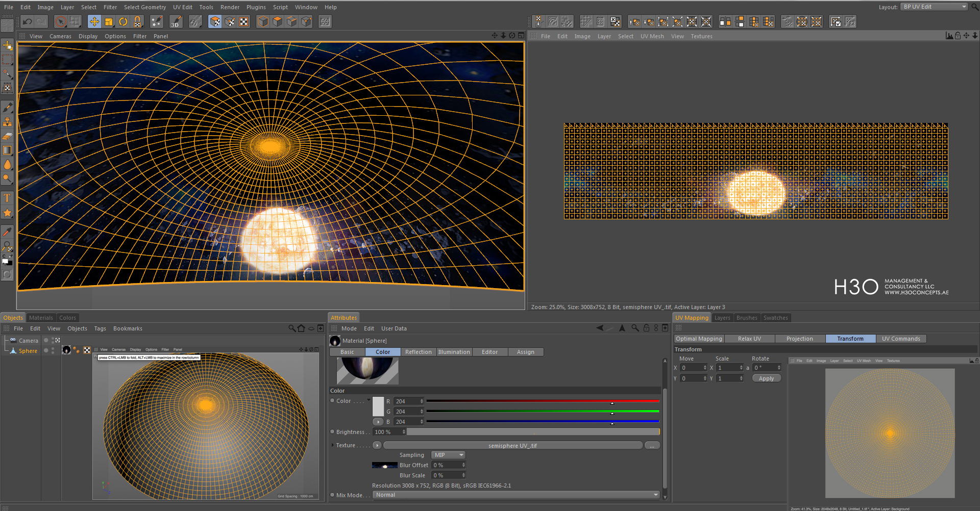Viewport: 980px width, 511px height.
Task: Switch to the Reflection tab
Action: click(x=418, y=352)
